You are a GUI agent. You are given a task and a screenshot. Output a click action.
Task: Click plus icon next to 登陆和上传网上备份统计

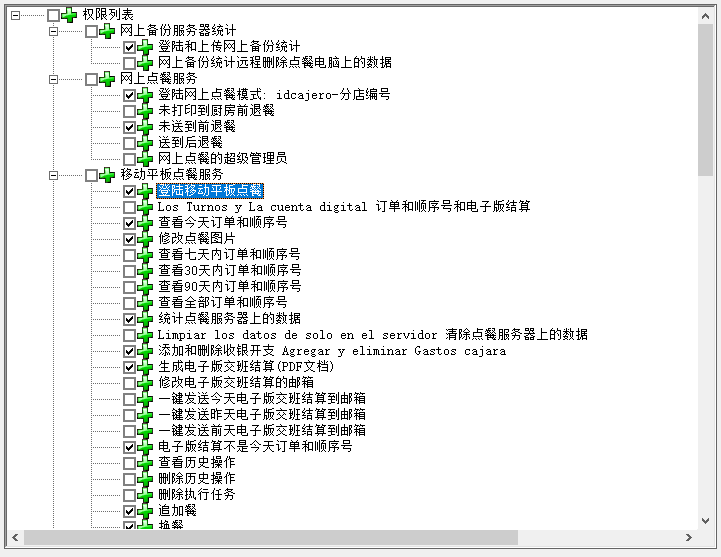(x=145, y=47)
